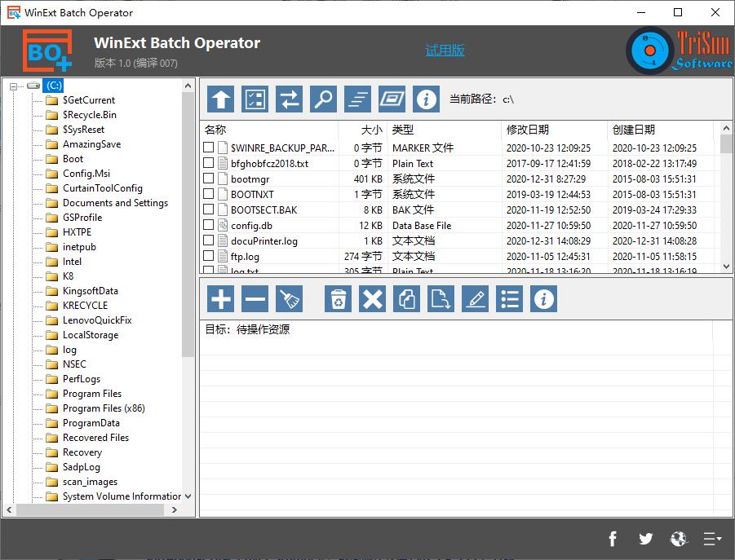The width and height of the screenshot is (735, 560).
Task: Select the AmazingSave folder
Action: coord(92,144)
